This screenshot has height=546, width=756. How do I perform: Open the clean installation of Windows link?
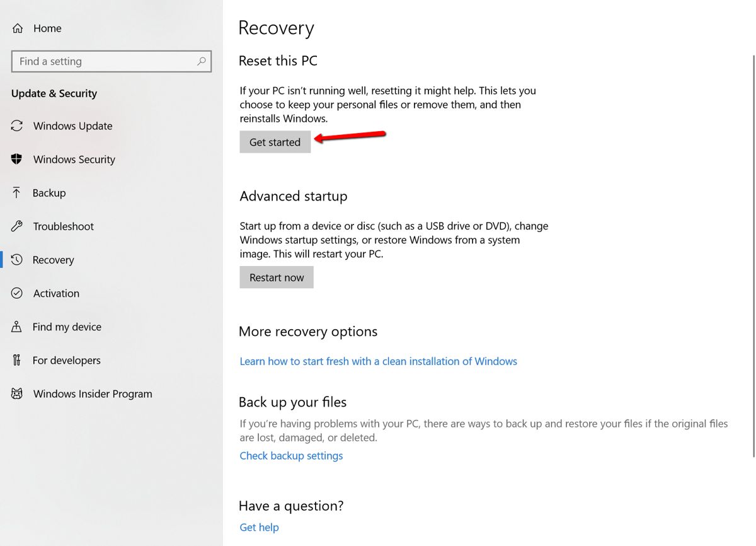(x=378, y=361)
